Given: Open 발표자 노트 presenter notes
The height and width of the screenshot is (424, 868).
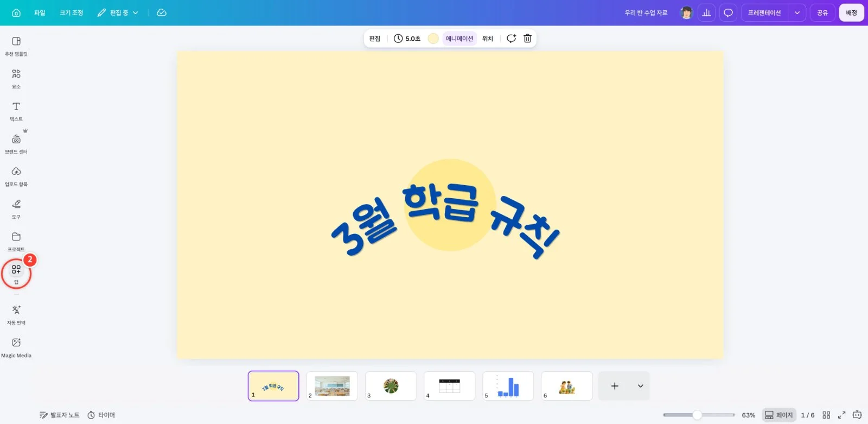Looking at the screenshot, I should pos(59,415).
